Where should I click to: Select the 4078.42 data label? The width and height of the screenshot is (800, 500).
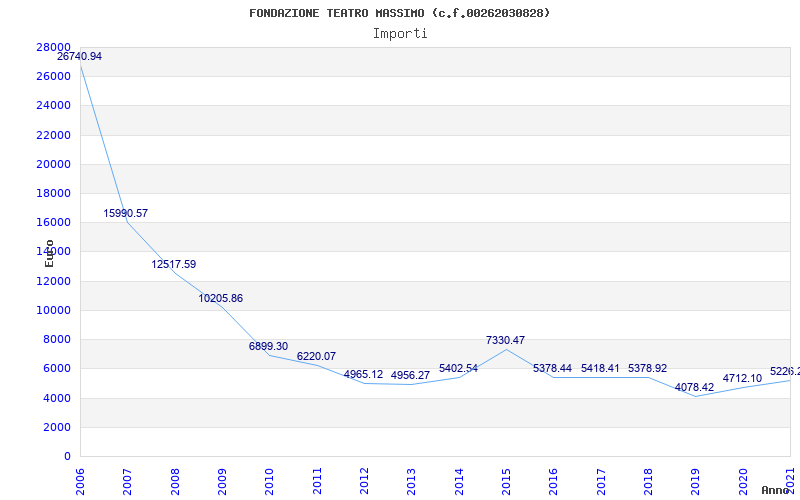tap(694, 387)
